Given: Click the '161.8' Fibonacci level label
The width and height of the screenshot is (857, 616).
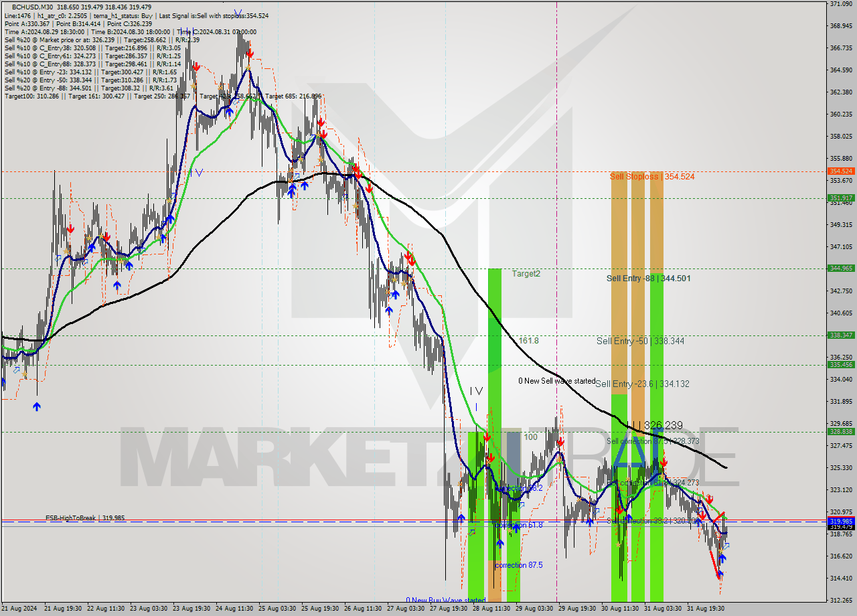Looking at the screenshot, I should (x=529, y=341).
